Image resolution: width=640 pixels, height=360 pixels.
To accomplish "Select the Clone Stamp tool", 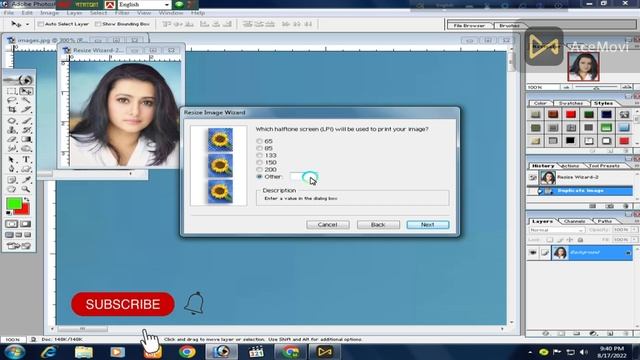I will [x=11, y=130].
